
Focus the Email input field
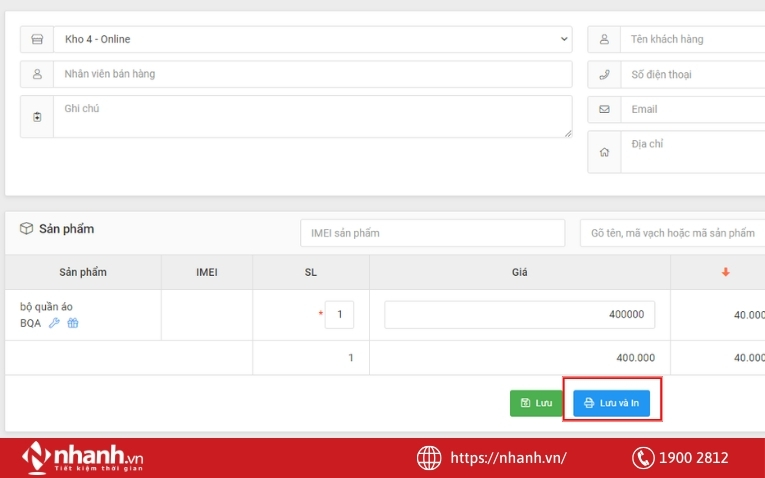point(693,109)
